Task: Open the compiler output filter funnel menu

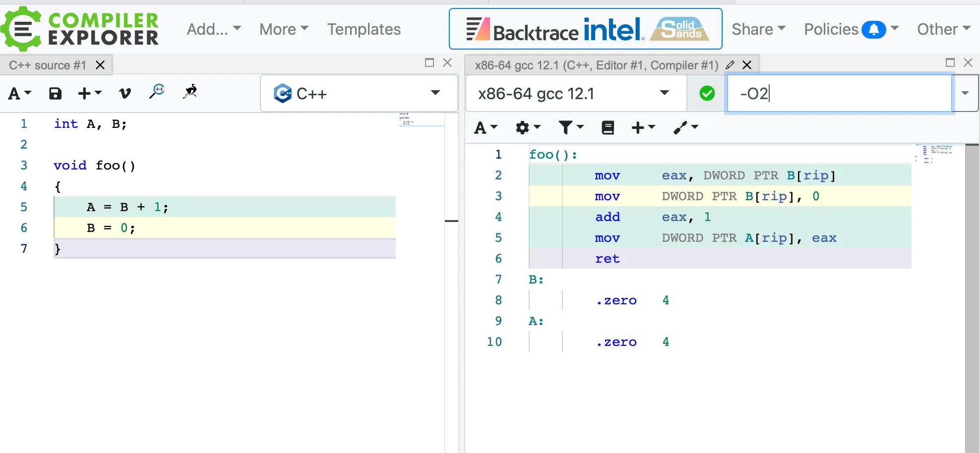Action: tap(571, 128)
